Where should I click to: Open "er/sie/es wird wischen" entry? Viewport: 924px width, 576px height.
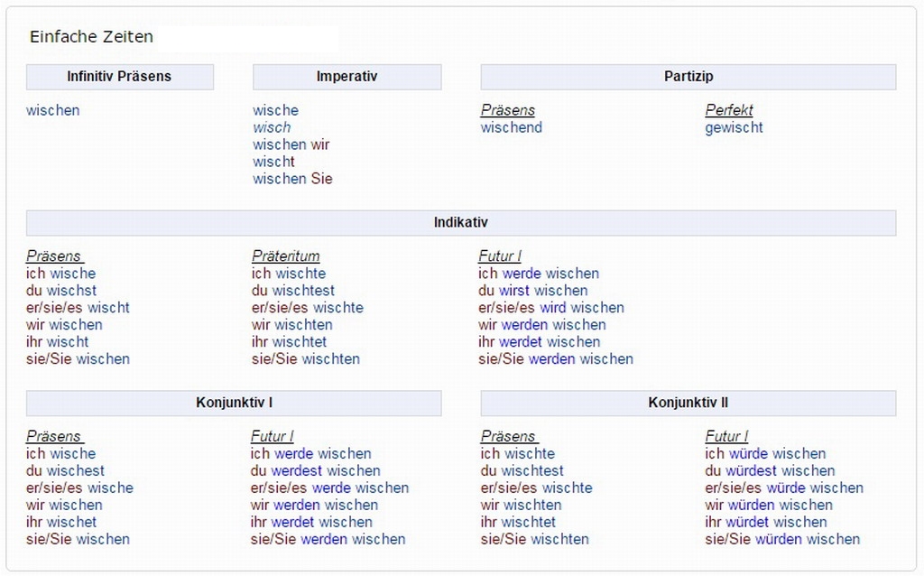[x=550, y=308]
